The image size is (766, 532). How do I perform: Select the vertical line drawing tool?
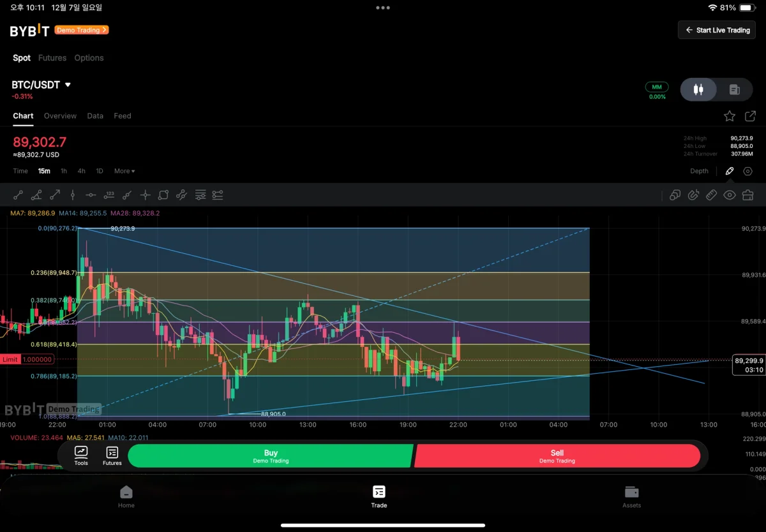click(x=73, y=195)
